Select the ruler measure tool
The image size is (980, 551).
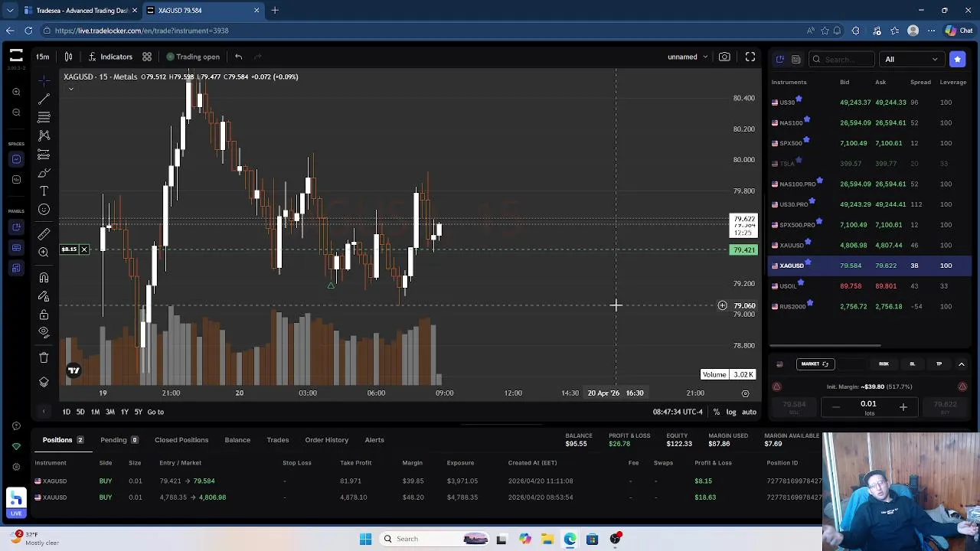coord(44,234)
